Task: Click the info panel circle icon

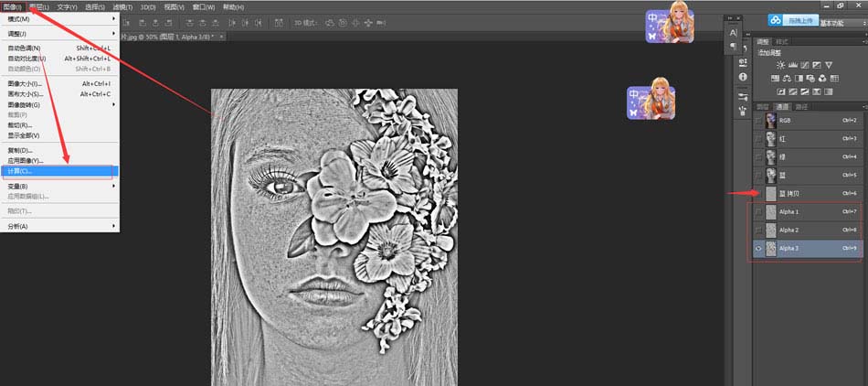Action: pos(743,77)
